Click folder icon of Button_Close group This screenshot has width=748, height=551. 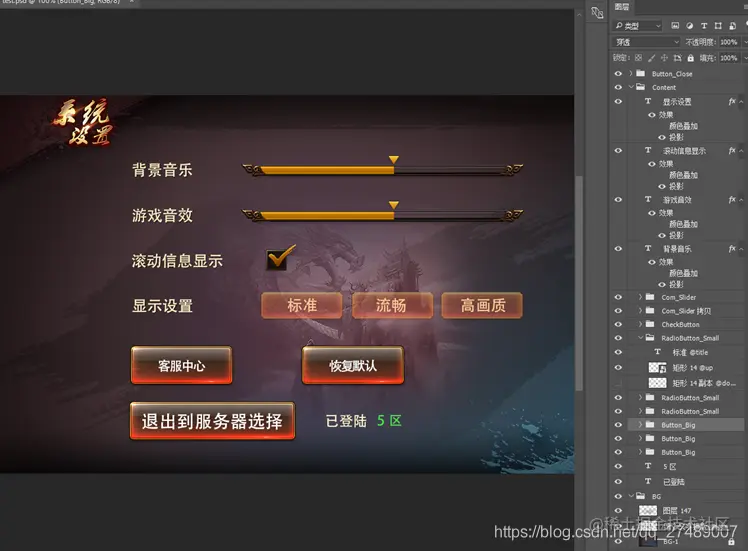point(641,73)
